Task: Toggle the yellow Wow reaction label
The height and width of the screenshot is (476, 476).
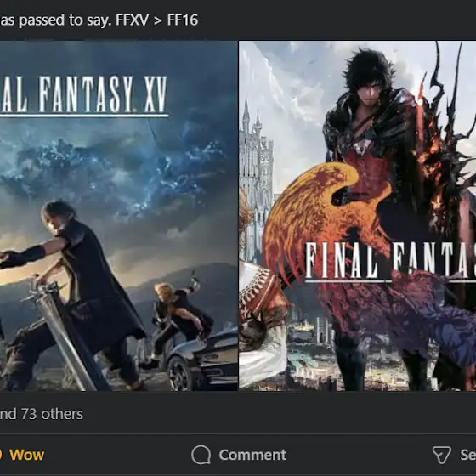Action: click(26, 455)
